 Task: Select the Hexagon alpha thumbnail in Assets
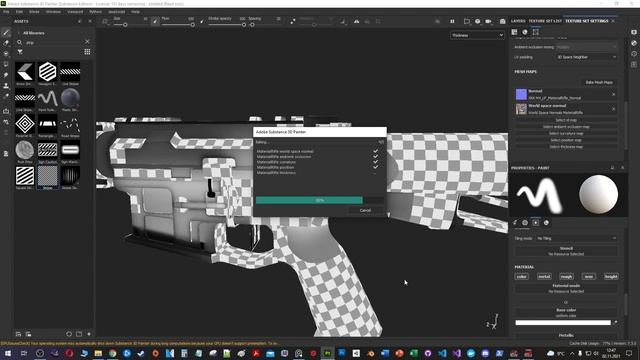click(x=47, y=72)
